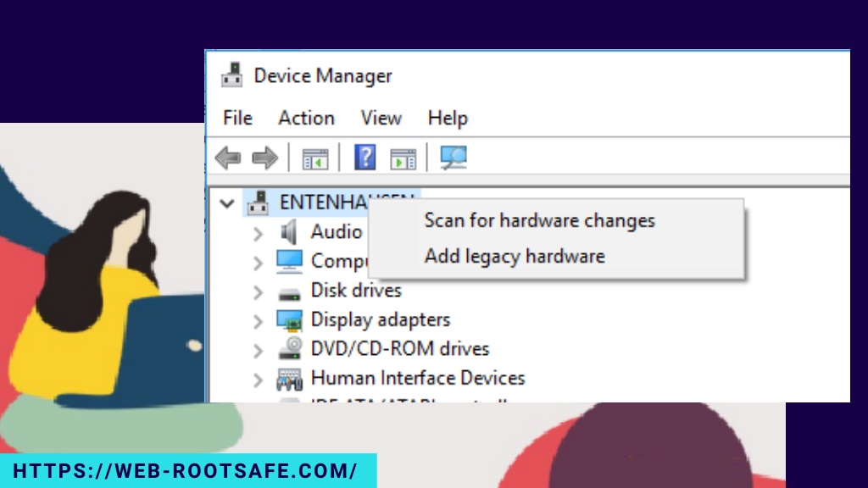Expand the DVD/CD-ROM drives category
Viewport: 868px width, 488px height.
pos(258,351)
